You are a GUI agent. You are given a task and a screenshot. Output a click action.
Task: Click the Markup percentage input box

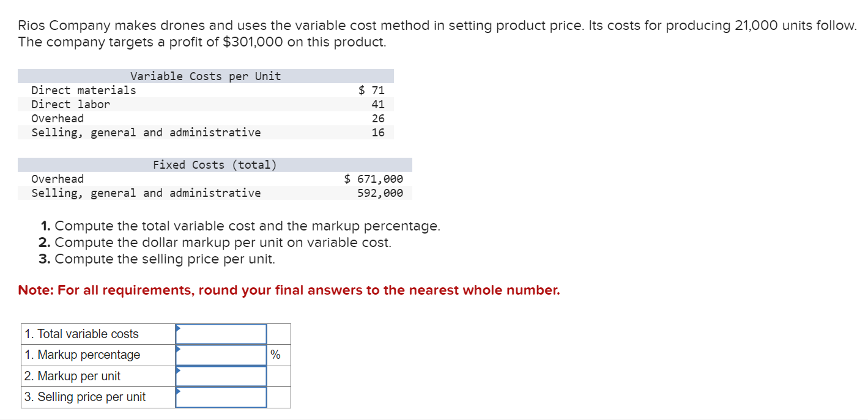tap(221, 355)
